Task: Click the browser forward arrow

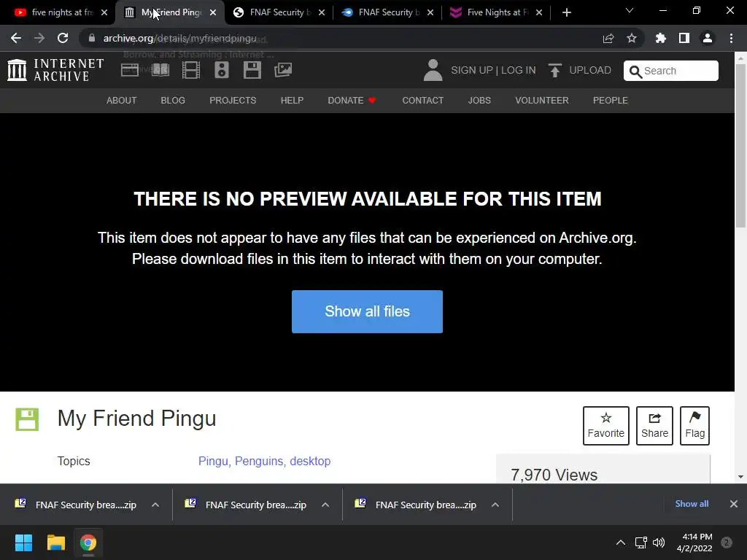Action: pos(39,38)
